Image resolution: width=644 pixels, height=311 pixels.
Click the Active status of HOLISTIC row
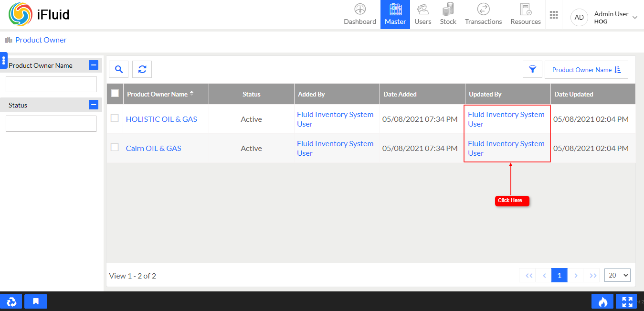click(x=252, y=119)
